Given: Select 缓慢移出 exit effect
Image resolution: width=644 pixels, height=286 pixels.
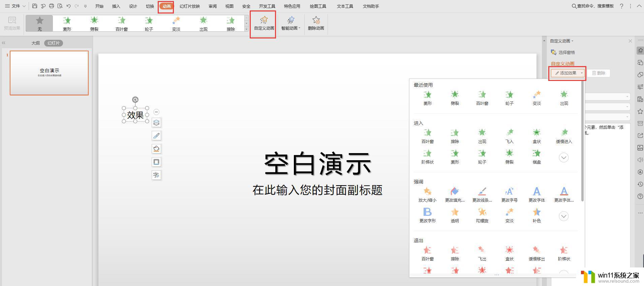Looking at the screenshot, I should tap(536, 253).
